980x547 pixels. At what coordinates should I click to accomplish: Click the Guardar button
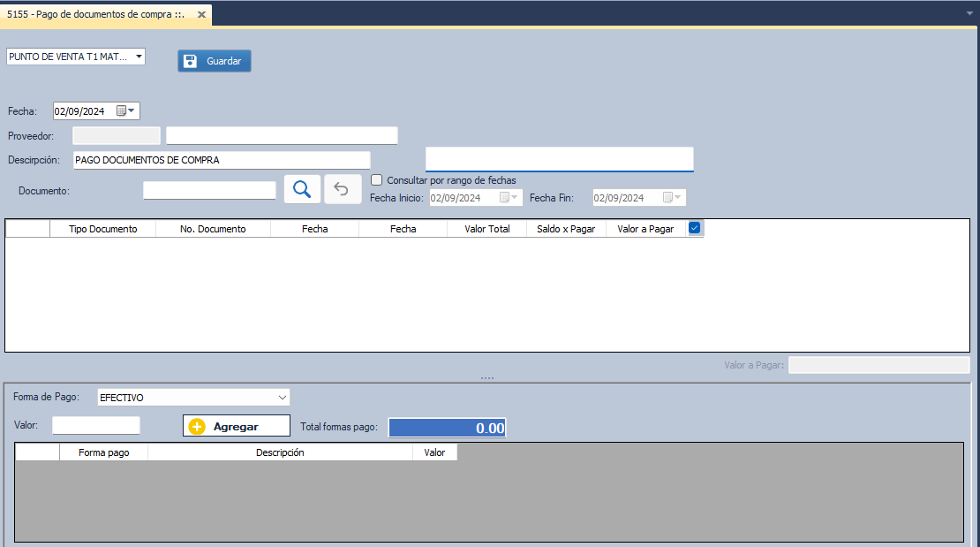coord(215,61)
